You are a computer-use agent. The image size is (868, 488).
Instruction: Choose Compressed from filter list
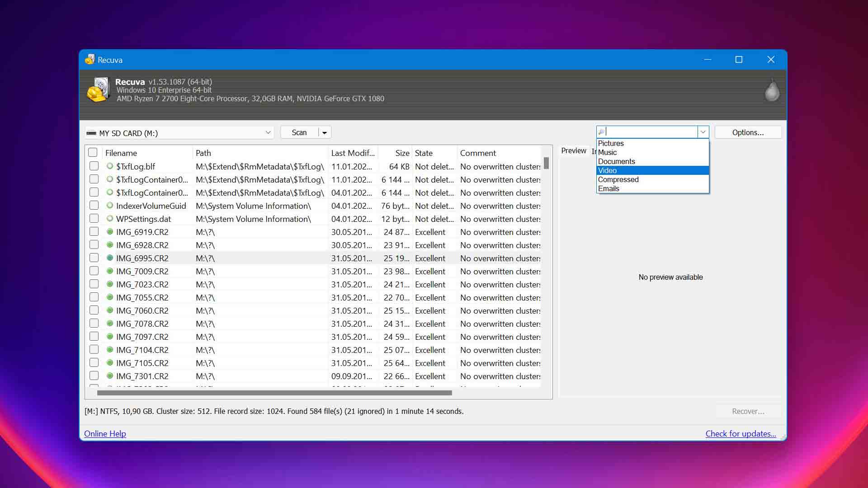pos(652,179)
